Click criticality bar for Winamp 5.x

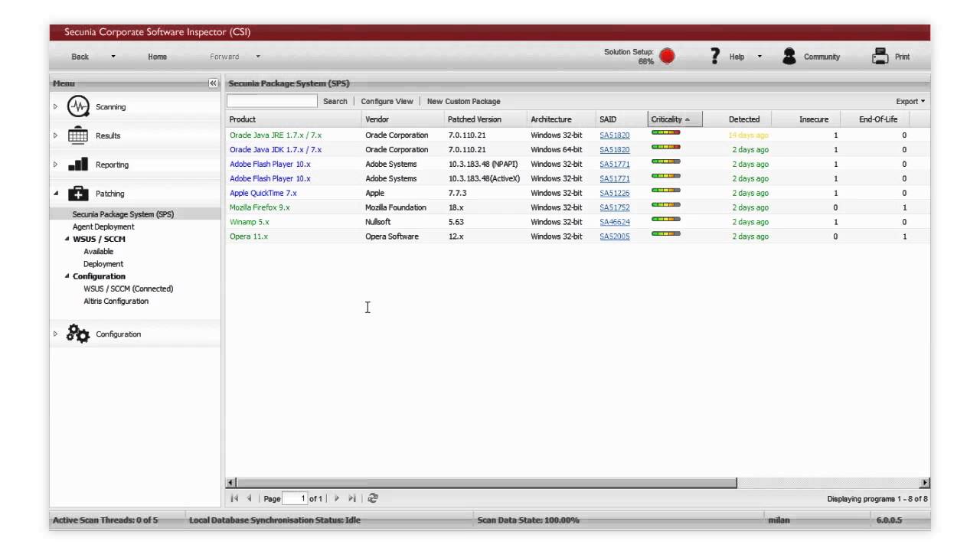(666, 220)
